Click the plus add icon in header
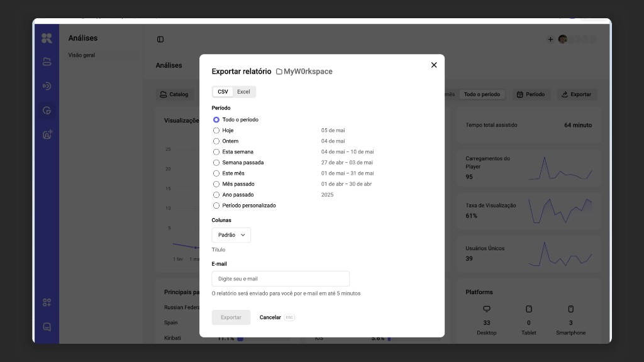This screenshot has width=644, height=362. [550, 40]
